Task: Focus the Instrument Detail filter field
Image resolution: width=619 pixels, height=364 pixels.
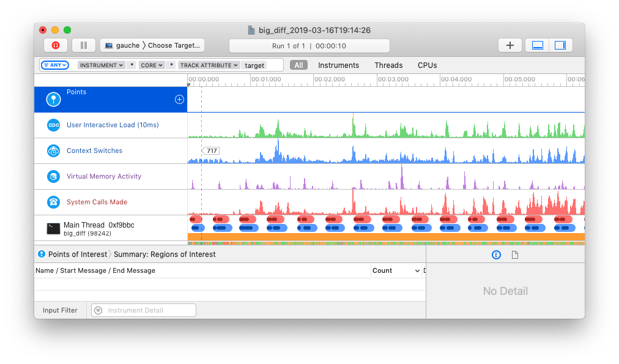Action: [144, 310]
